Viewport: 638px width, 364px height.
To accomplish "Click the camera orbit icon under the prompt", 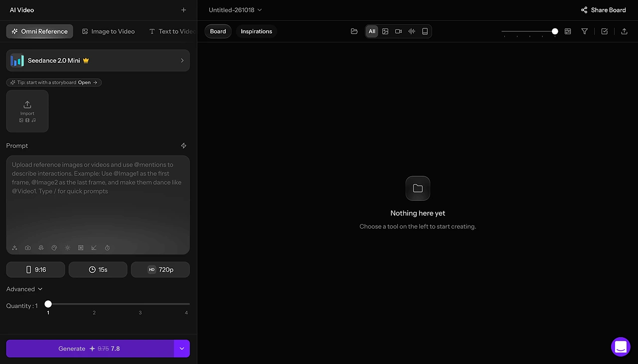I will pyautogui.click(x=41, y=248).
